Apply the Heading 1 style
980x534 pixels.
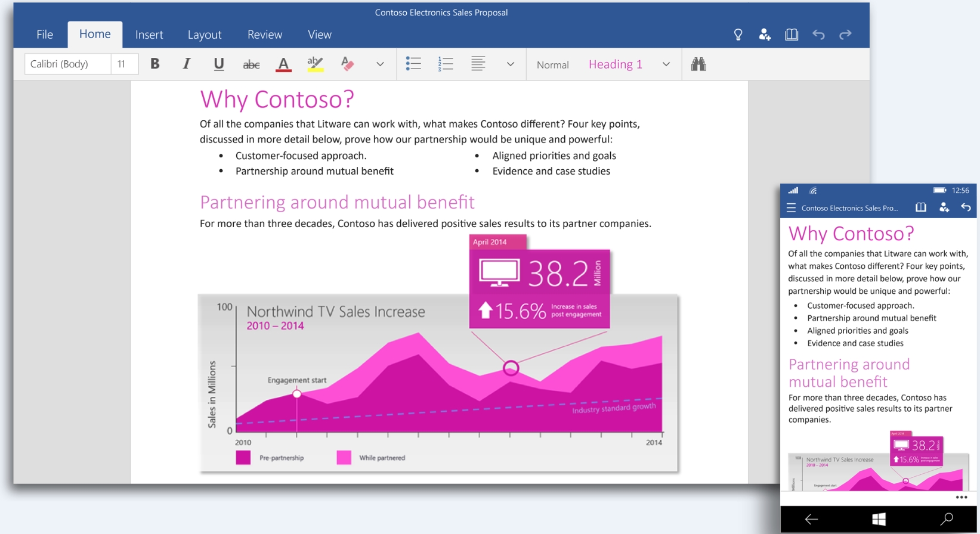tap(615, 64)
